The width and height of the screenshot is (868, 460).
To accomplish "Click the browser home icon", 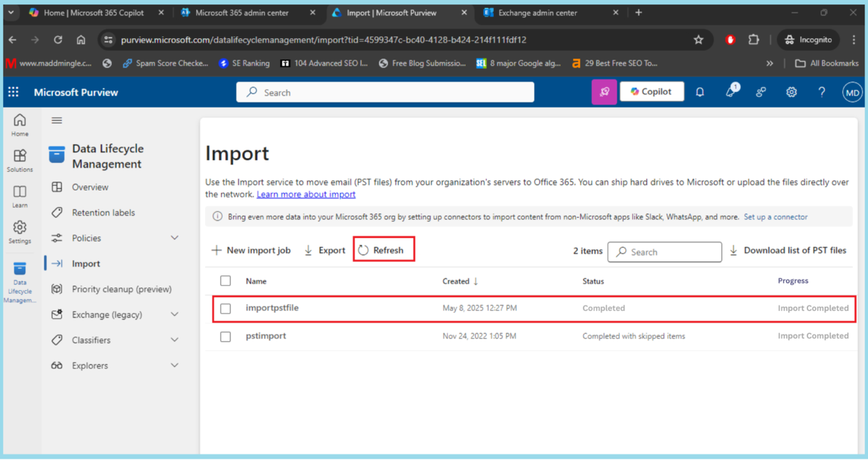I will point(81,40).
